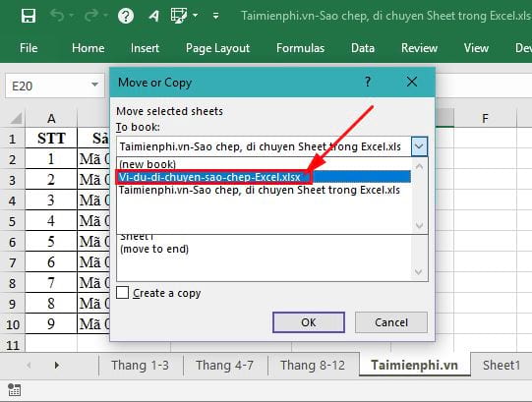Switch to the Home ribbon tab
Screen dimensions: 532x402
(88, 48)
